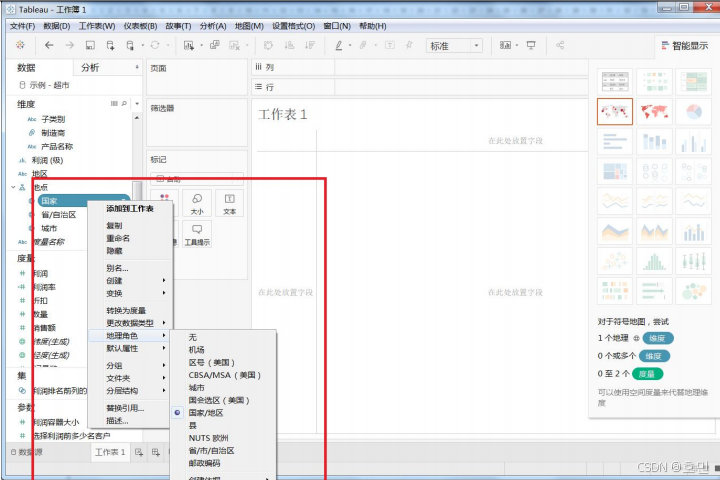The height and width of the screenshot is (480, 720).
Task: Click search icon in dimensions header
Action: pyautogui.click(x=124, y=104)
